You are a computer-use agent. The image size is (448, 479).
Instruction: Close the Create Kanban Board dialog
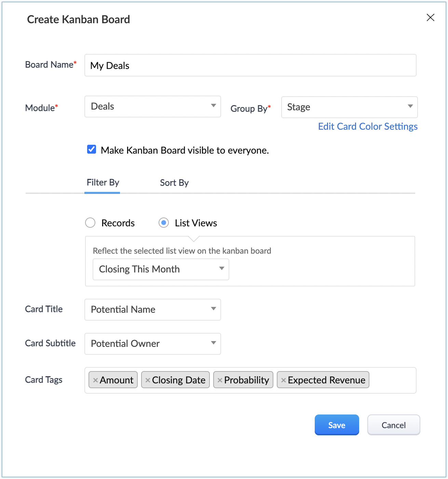[x=430, y=17]
